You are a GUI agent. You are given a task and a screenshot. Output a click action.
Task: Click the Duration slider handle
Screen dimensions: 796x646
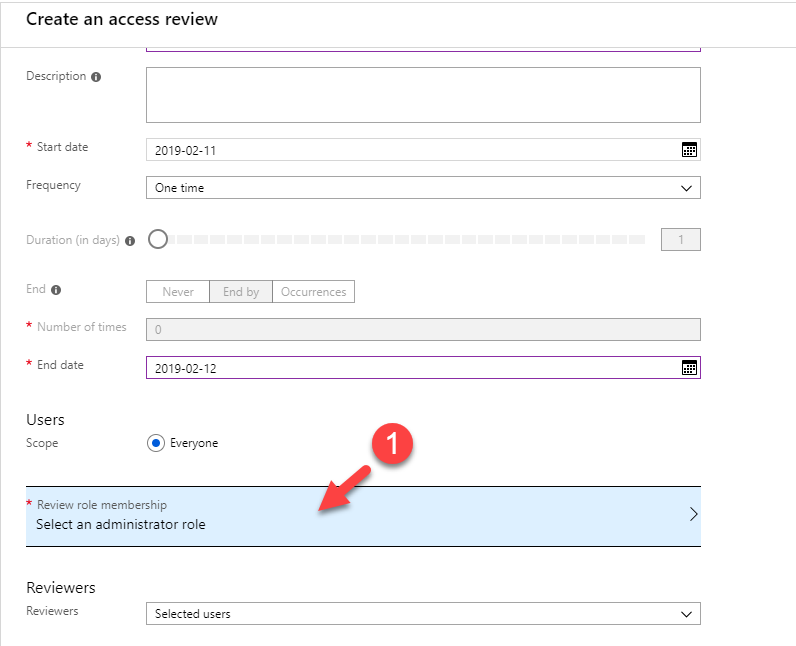pyautogui.click(x=158, y=239)
